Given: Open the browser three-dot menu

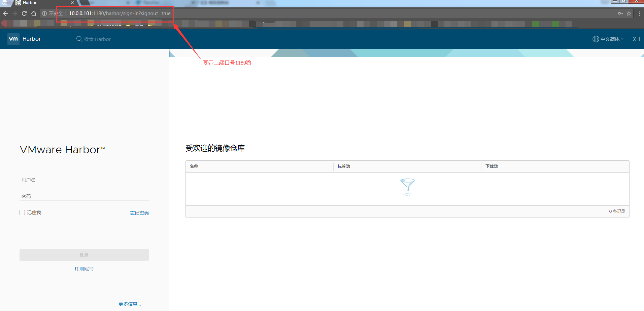Looking at the screenshot, I should pyautogui.click(x=640, y=13).
